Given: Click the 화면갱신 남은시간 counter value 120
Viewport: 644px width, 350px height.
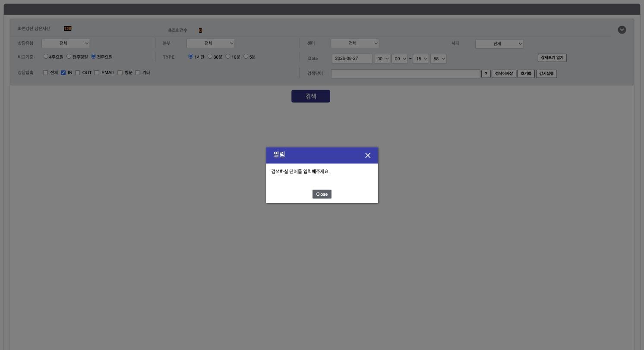Looking at the screenshot, I should [x=68, y=28].
